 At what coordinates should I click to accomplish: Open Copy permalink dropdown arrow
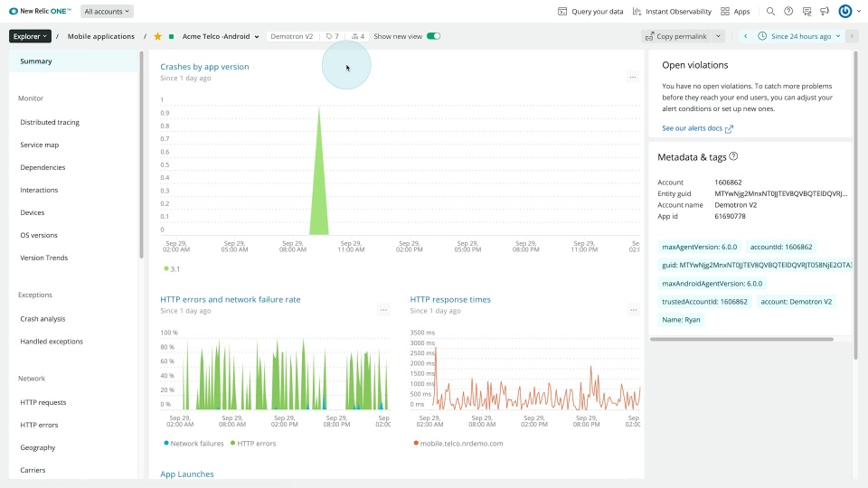pos(718,36)
